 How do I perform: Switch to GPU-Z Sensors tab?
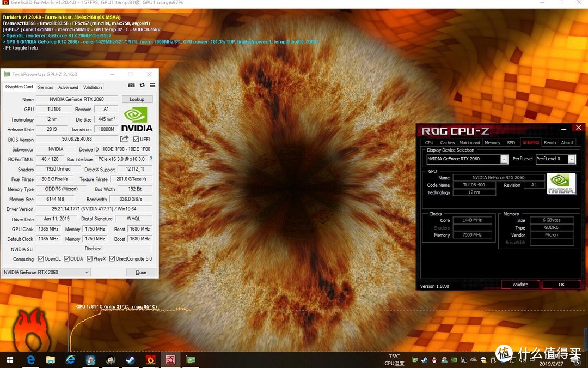pyautogui.click(x=45, y=87)
